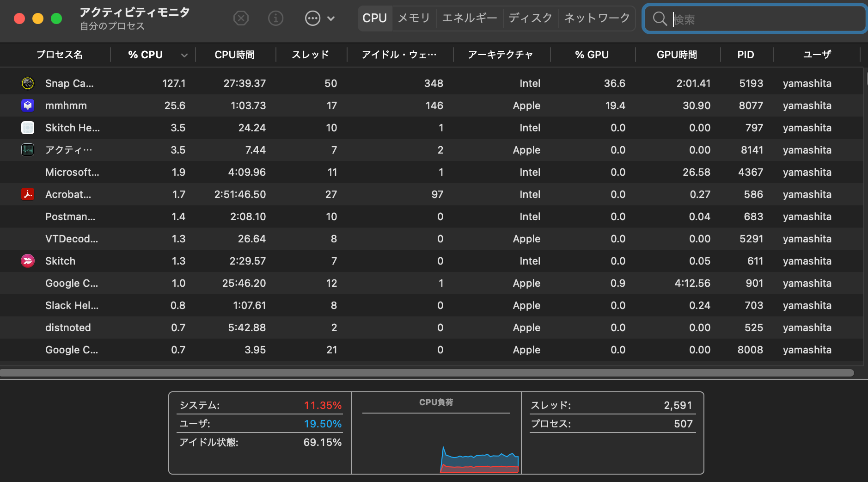Screen dimensions: 868x482
Task: Toggle the % CPU sort direction arrow
Action: tap(184, 55)
